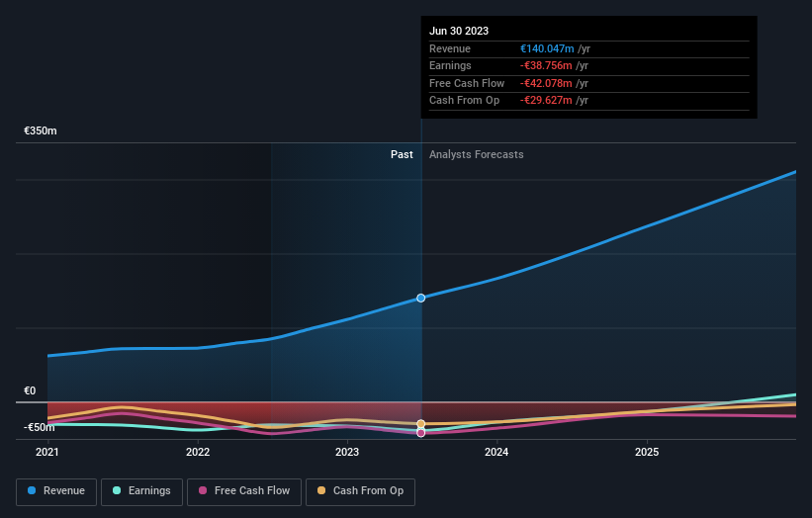Click the -€38.756m earnings value

(x=546, y=65)
